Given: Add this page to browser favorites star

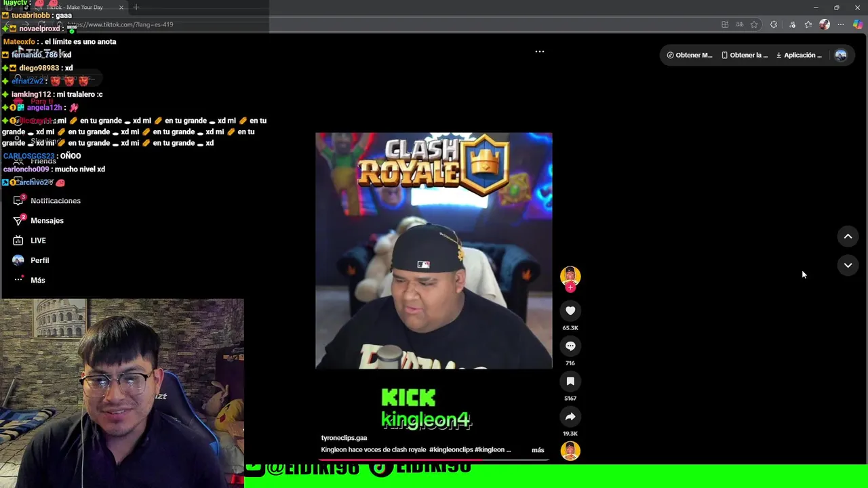Looking at the screenshot, I should pyautogui.click(x=754, y=24).
